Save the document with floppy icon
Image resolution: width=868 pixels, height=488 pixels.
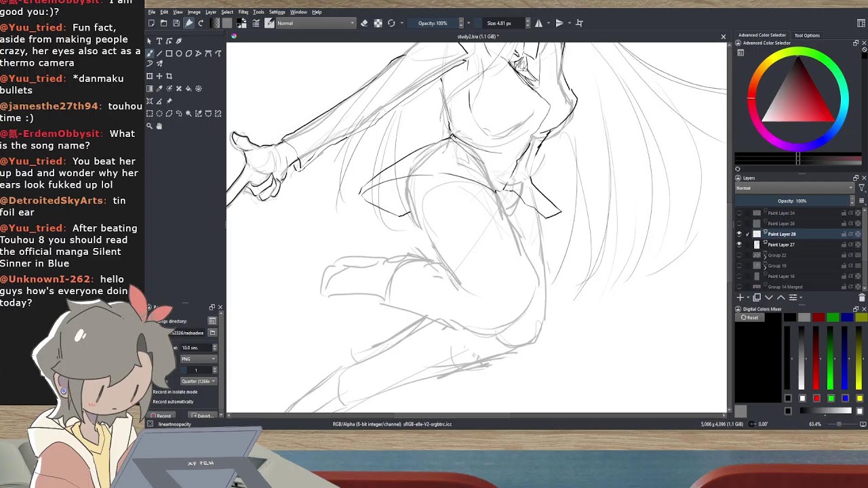click(176, 23)
